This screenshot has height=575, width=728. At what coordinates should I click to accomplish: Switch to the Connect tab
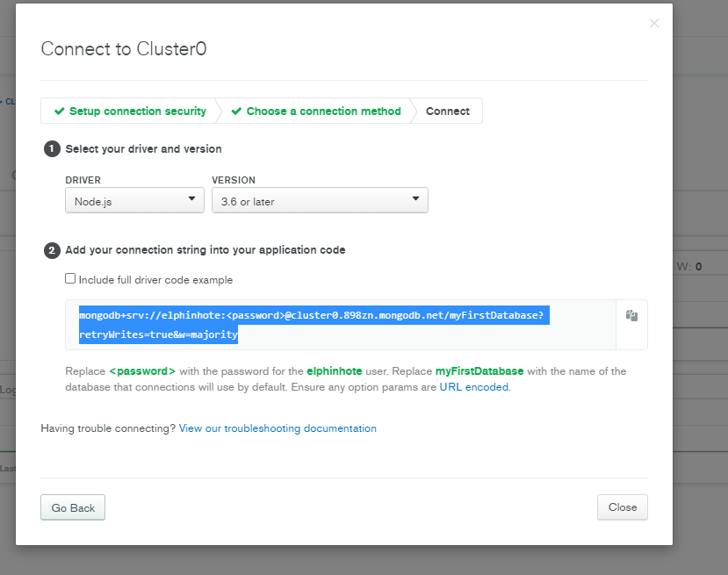(448, 111)
